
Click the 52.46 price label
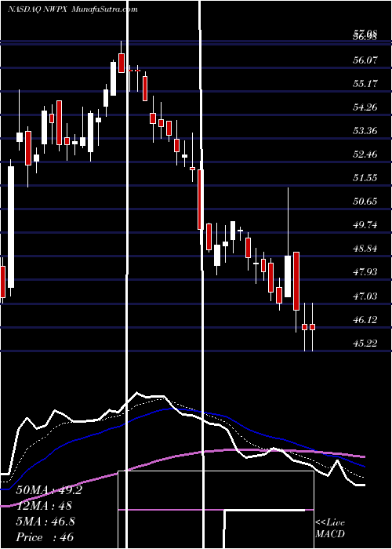(x=365, y=155)
